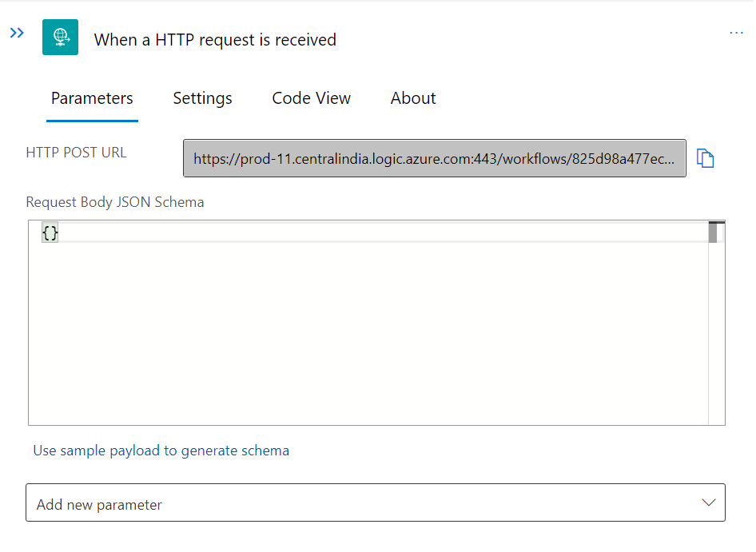Image resolution: width=756 pixels, height=552 pixels.
Task: Click the Add new parameter chevron arrow
Action: 708,502
